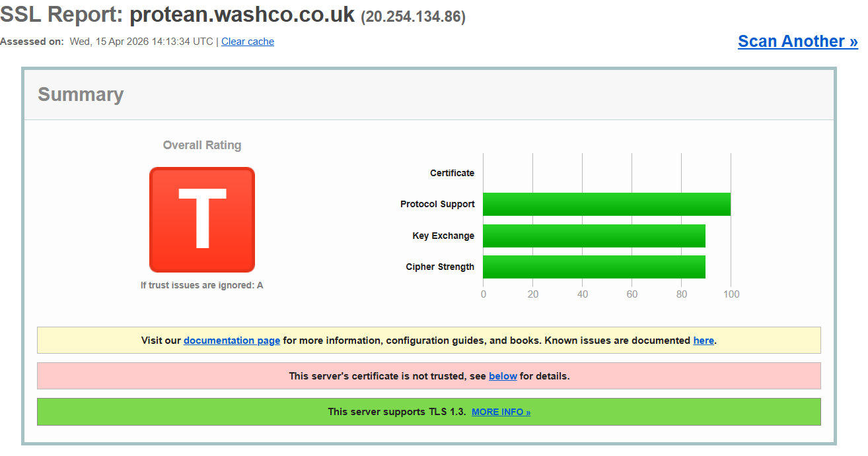Viewport: 868px width, 456px height.
Task: Click the Protocol Support green bar
Action: [606, 204]
